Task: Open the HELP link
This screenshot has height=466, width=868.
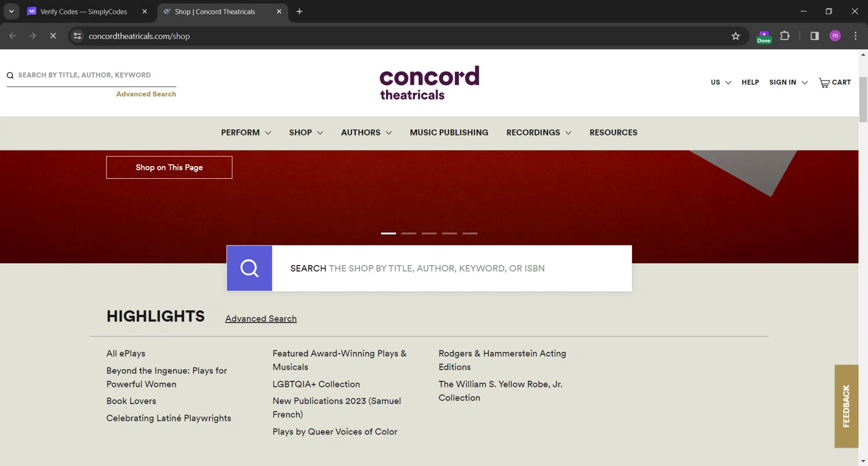Action: pos(751,83)
